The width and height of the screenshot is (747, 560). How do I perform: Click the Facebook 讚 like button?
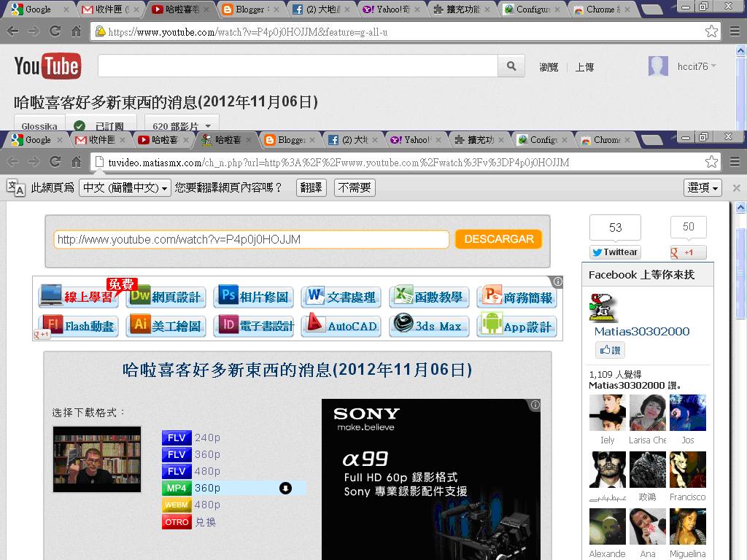[x=611, y=350]
